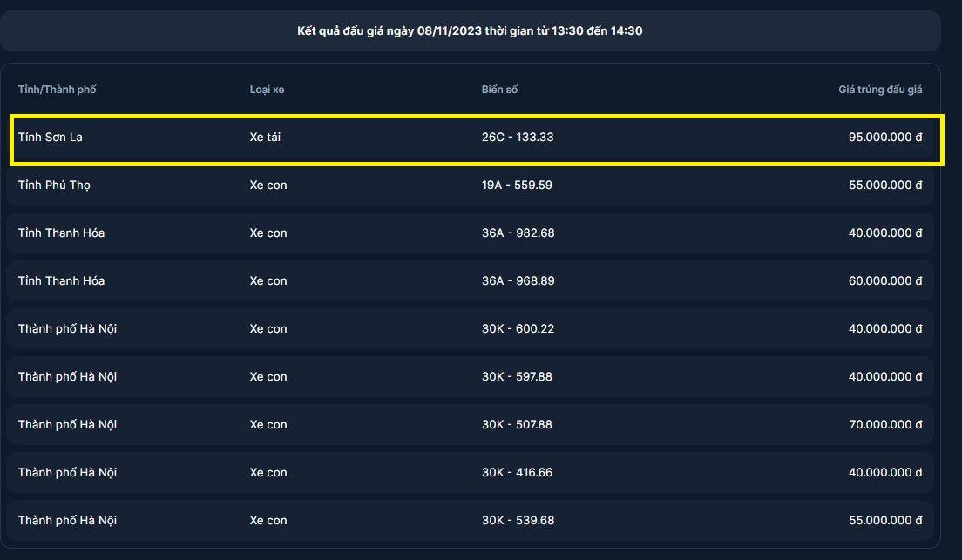The height and width of the screenshot is (560, 962).
Task: Click plate number 30K - 600.22
Action: (x=518, y=329)
